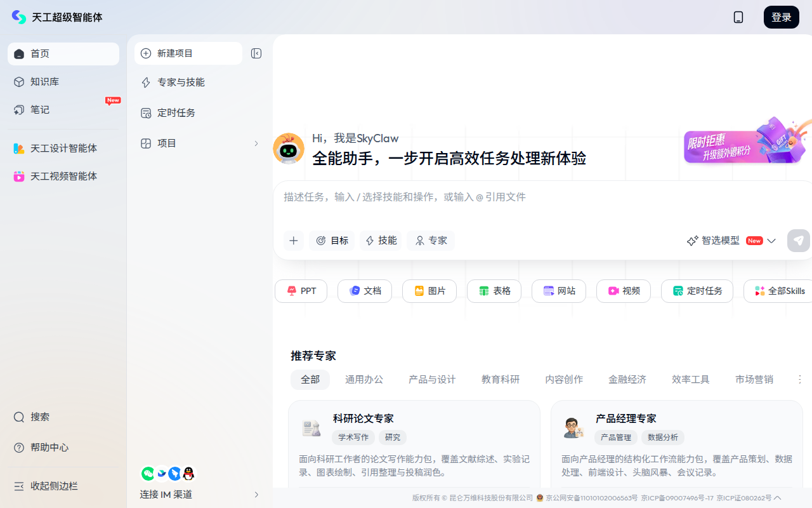This screenshot has height=508, width=812.
Task: Click the plus attachment button
Action: pyautogui.click(x=294, y=241)
